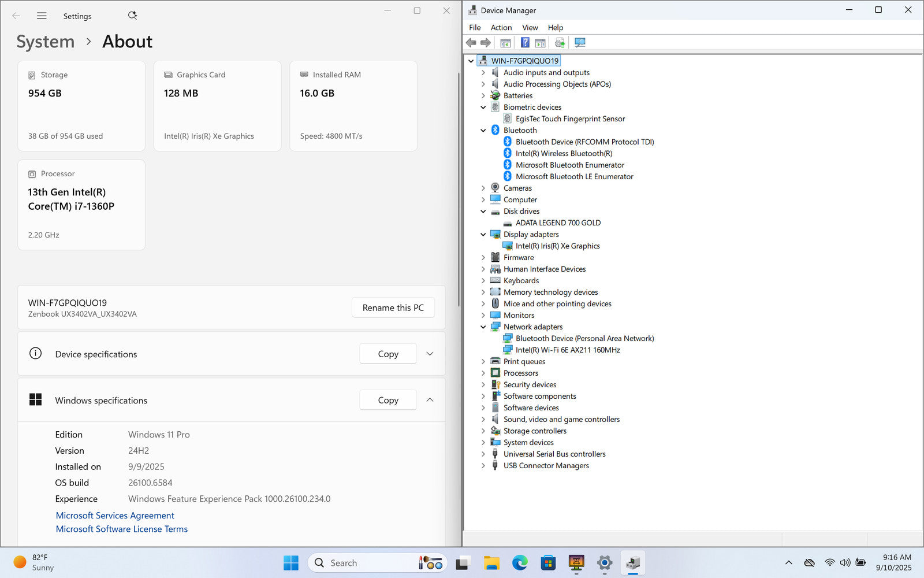The width and height of the screenshot is (924, 578).
Task: Collapse the Windows specifications section
Action: point(430,400)
